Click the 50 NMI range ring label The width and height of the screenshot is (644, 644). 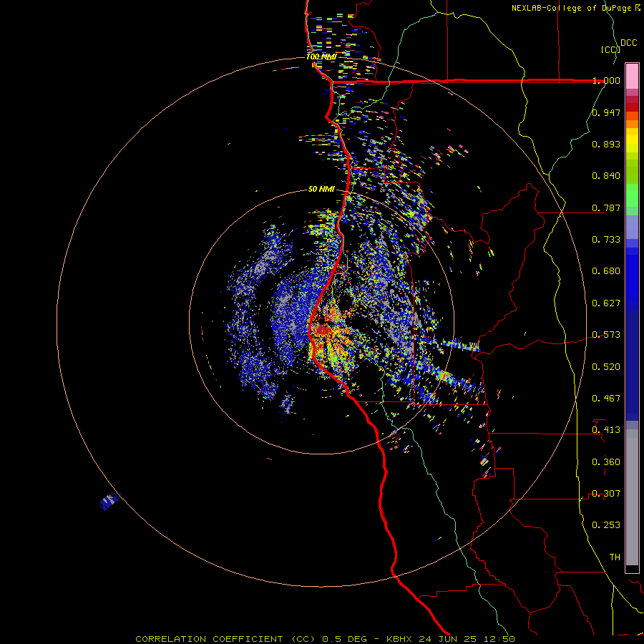(321, 190)
